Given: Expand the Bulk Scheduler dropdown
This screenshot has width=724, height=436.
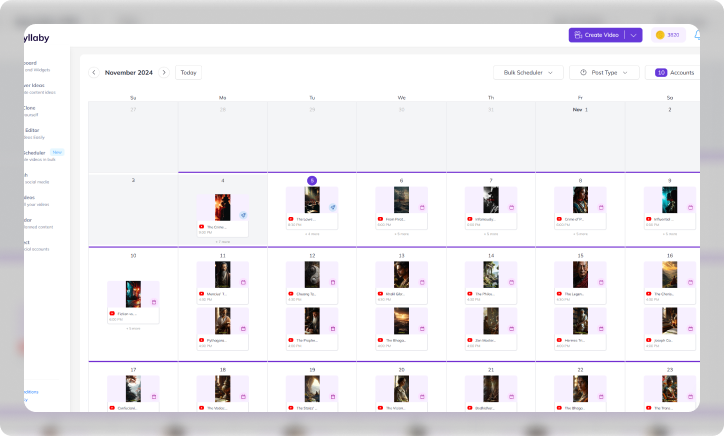Looking at the screenshot, I should [x=528, y=73].
